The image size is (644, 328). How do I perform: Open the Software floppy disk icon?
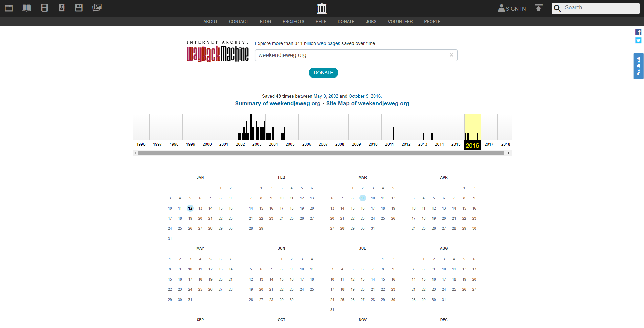click(x=79, y=8)
